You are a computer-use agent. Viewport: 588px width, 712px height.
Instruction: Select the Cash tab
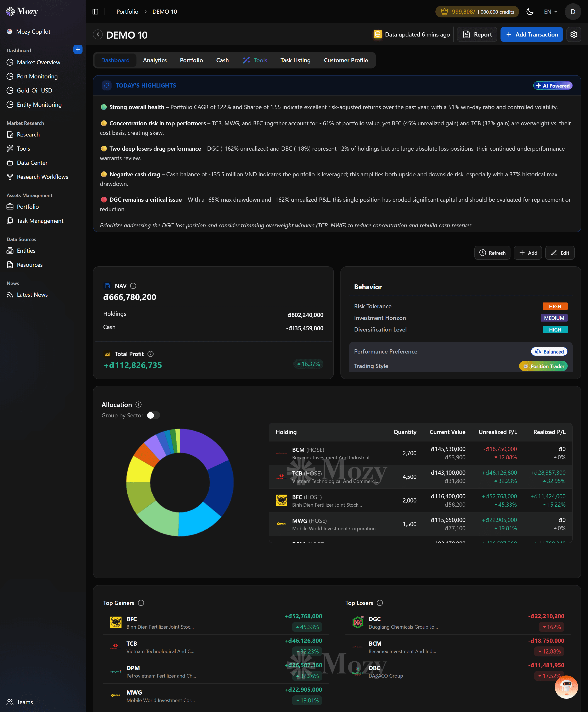point(222,60)
